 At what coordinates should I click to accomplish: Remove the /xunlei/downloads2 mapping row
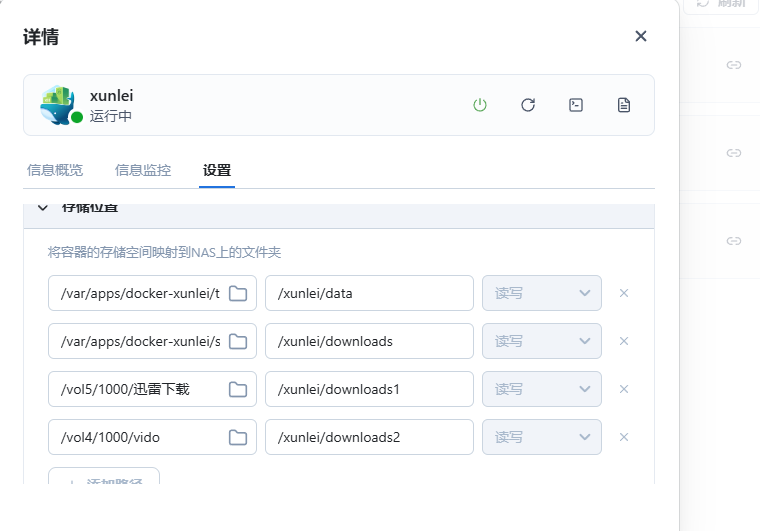pyautogui.click(x=624, y=437)
